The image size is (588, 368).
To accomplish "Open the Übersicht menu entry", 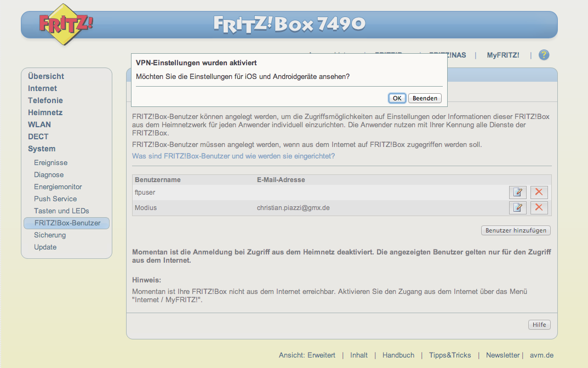I will pyautogui.click(x=45, y=76).
